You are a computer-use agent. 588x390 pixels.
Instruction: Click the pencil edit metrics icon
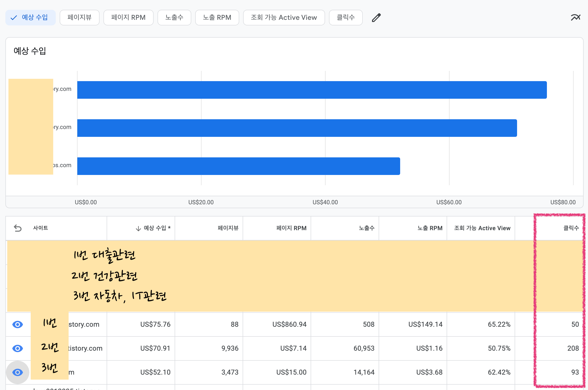pyautogui.click(x=376, y=18)
